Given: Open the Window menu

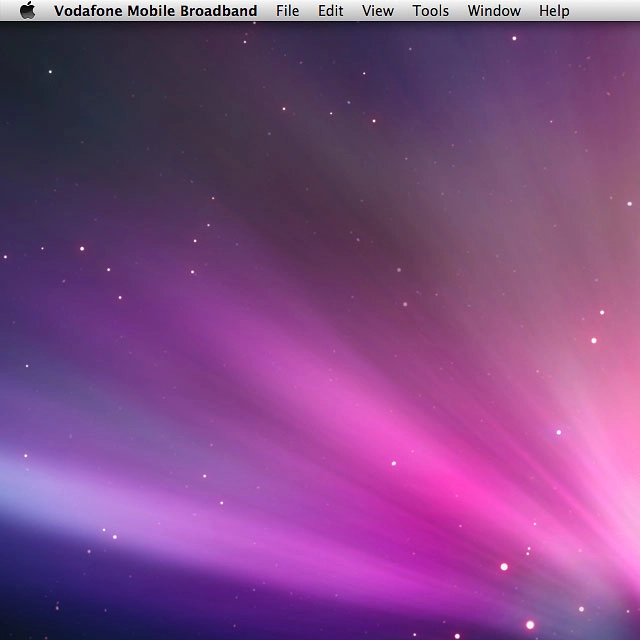Looking at the screenshot, I should point(494,11).
